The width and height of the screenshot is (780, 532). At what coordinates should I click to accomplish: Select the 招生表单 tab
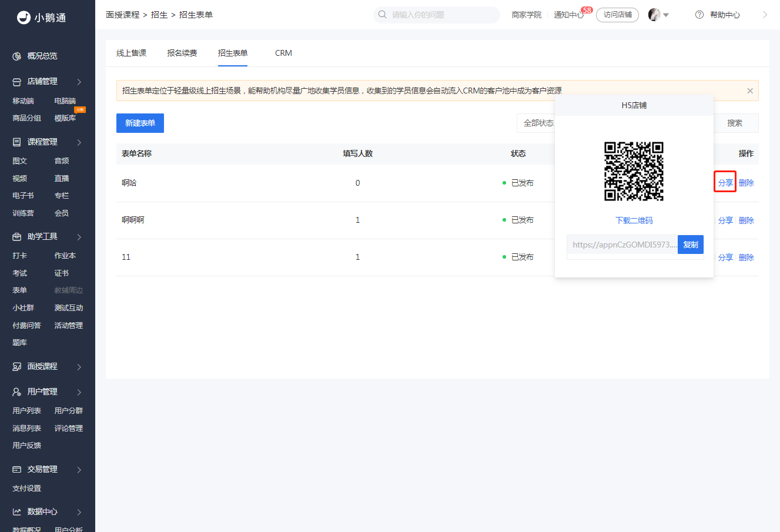click(233, 53)
